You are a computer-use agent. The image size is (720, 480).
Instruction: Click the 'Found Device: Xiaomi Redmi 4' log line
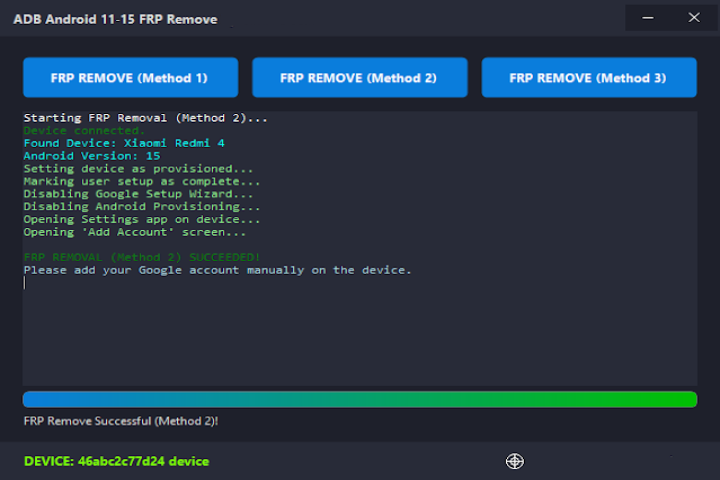pos(124,143)
